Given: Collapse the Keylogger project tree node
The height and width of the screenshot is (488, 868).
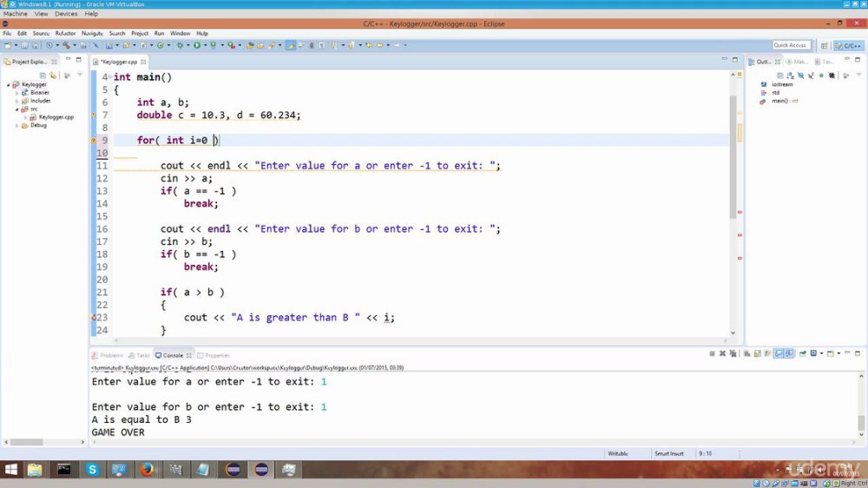Looking at the screenshot, I should pyautogui.click(x=9, y=85).
